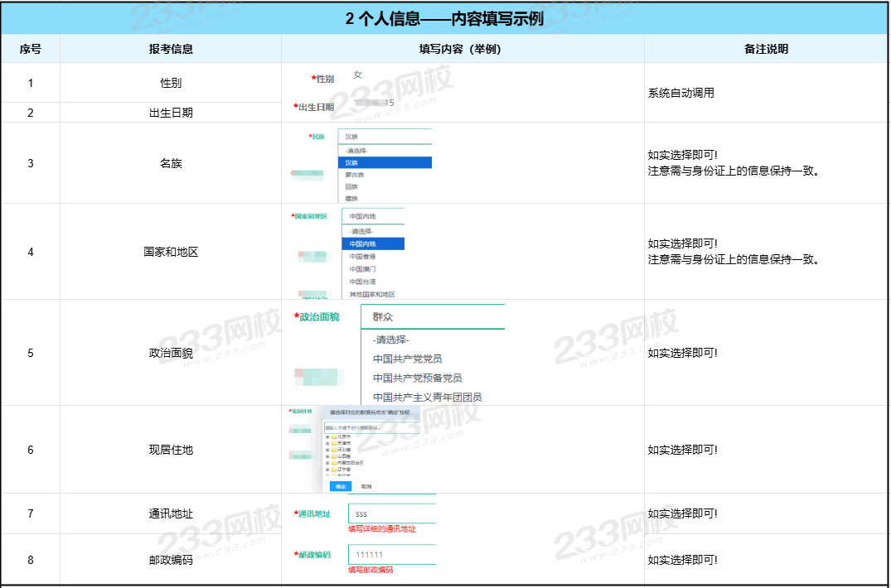
Task: Expand the 辽宁省 tree node plus box
Action: point(327,470)
